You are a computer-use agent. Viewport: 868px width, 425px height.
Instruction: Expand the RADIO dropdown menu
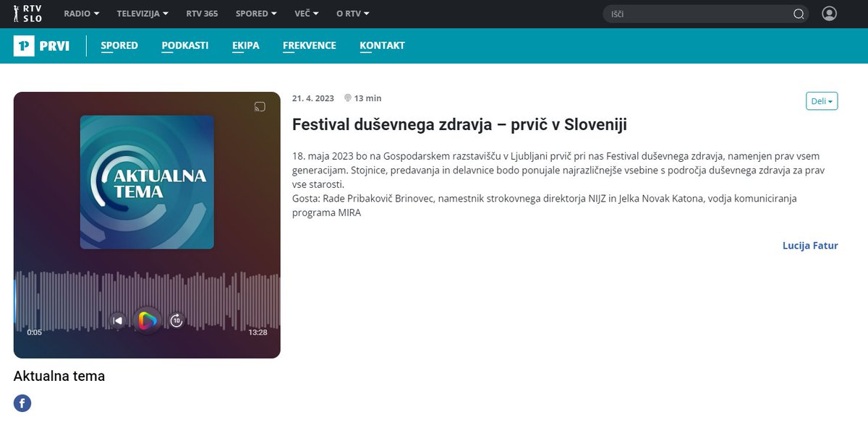(82, 14)
